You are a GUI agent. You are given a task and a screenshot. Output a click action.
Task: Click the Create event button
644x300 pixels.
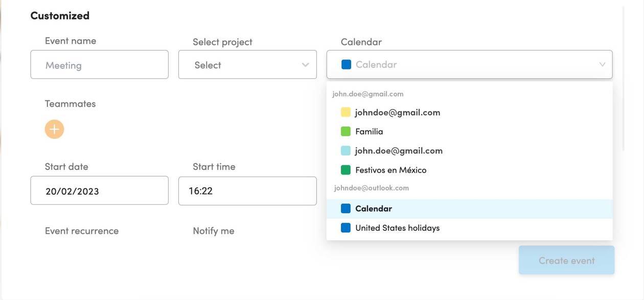(x=566, y=260)
